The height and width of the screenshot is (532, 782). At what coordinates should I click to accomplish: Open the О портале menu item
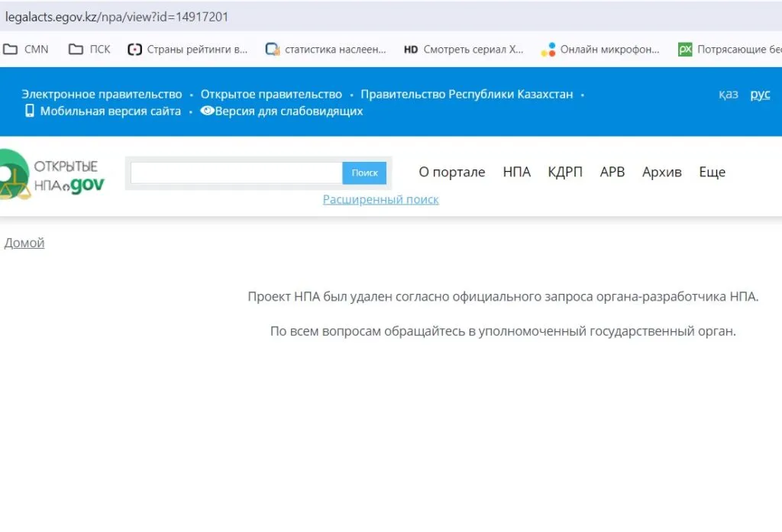click(x=451, y=172)
